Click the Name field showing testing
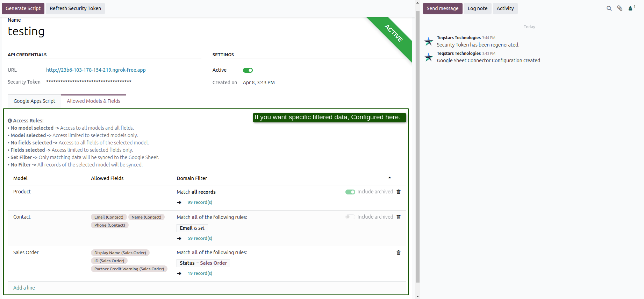 pyautogui.click(x=26, y=31)
